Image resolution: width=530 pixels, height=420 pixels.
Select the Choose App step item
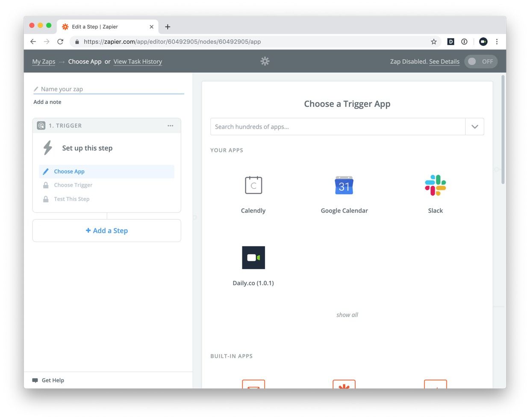click(106, 172)
